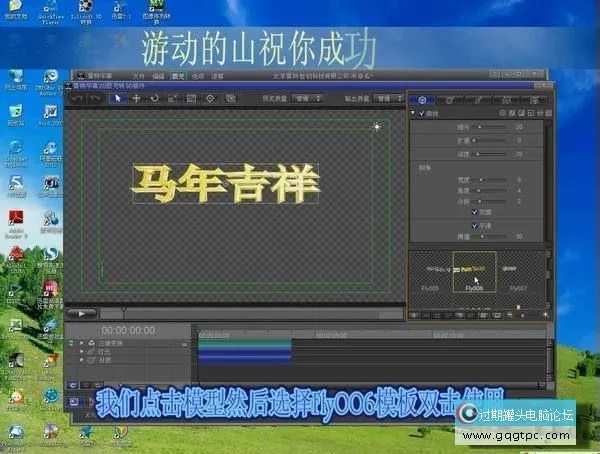This screenshot has width=600, height=454.
Task: Toggle the 平滑 smooth checkbox
Action: [x=474, y=225]
